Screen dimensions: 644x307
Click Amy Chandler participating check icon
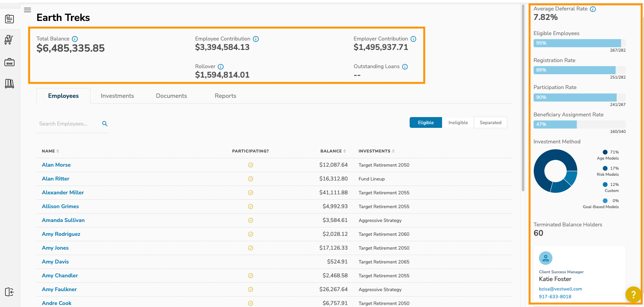(251, 276)
